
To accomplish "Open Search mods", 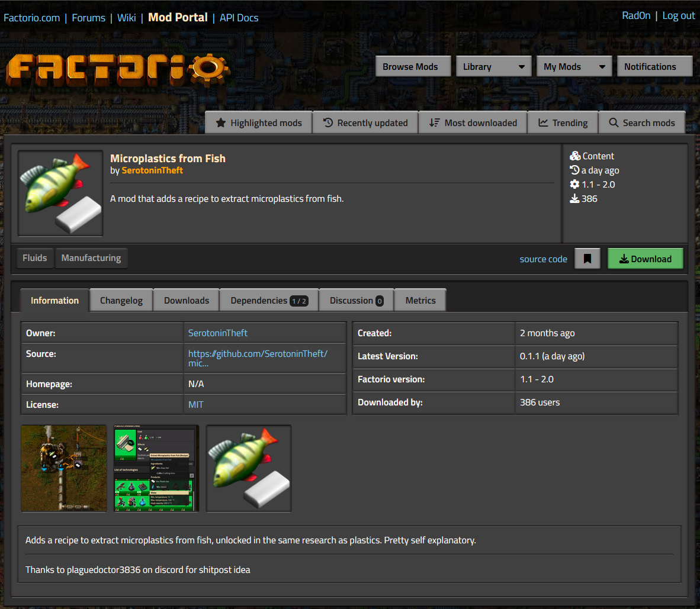I will tap(642, 123).
